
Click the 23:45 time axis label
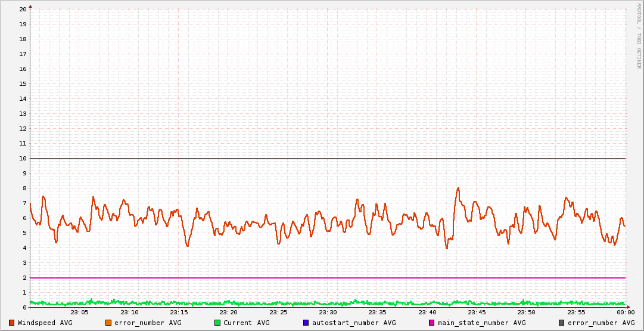pyautogui.click(x=477, y=312)
